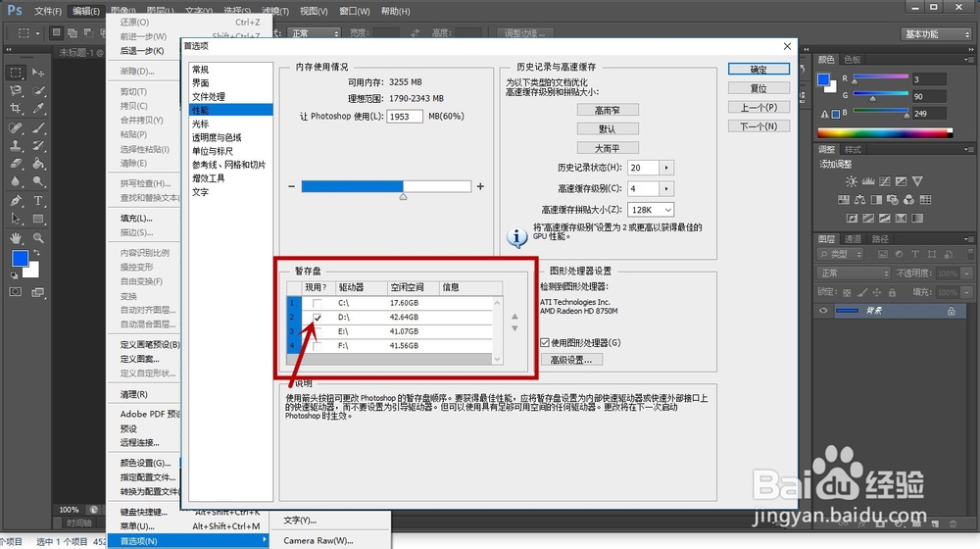Select the Paint Bucket tool
The image size is (980, 549).
pos(38,164)
